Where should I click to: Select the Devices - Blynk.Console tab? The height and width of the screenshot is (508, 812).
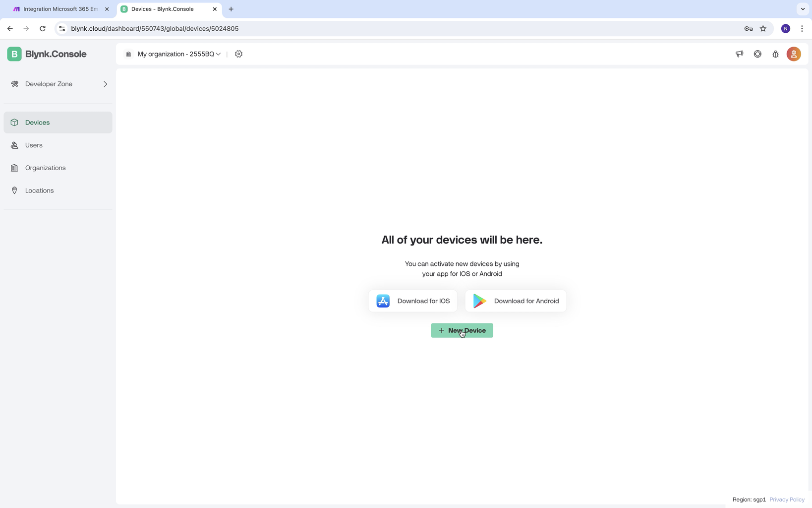(169, 9)
